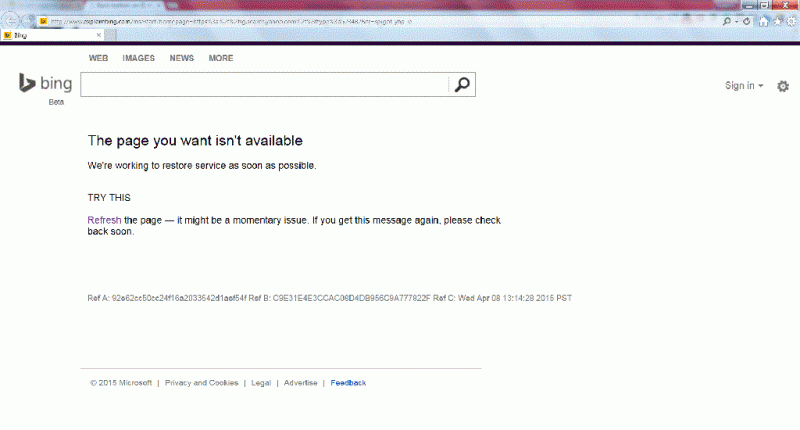Focus the Bing search input box

click(x=264, y=85)
